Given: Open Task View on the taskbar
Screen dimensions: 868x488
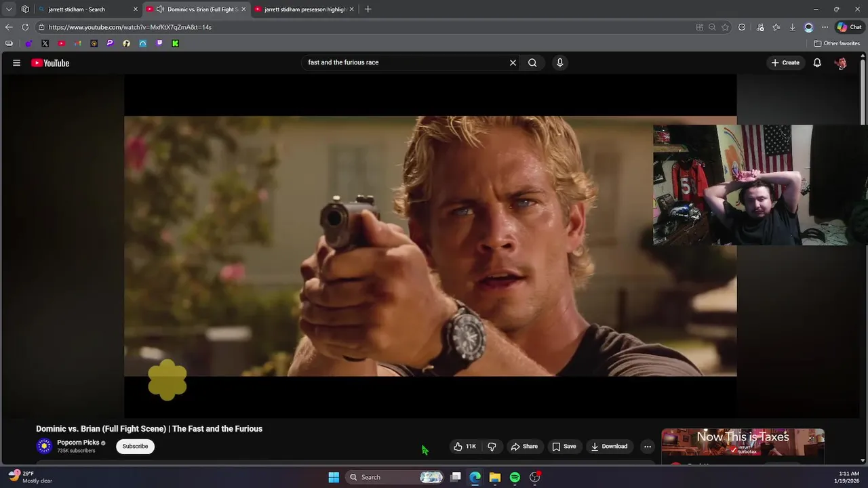Looking at the screenshot, I should [456, 477].
